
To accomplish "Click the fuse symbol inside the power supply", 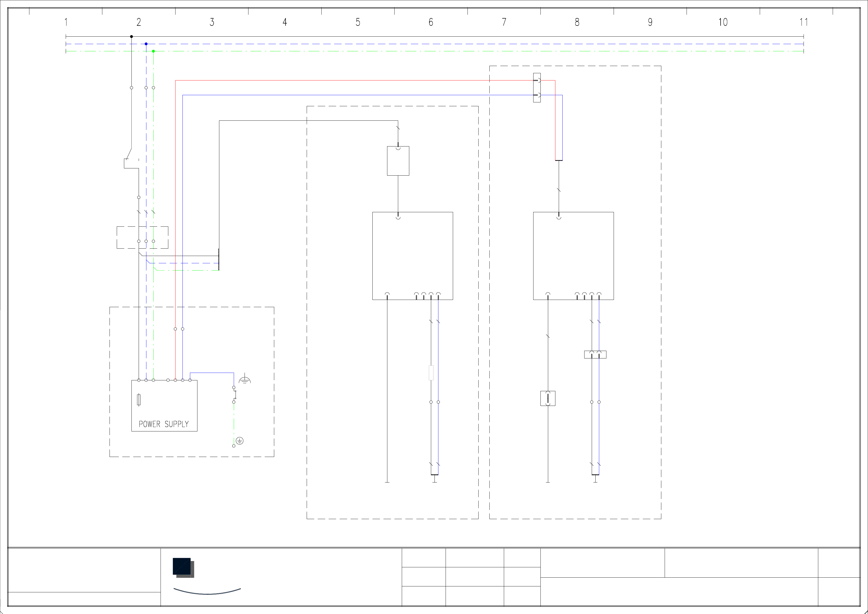I will 139,399.
